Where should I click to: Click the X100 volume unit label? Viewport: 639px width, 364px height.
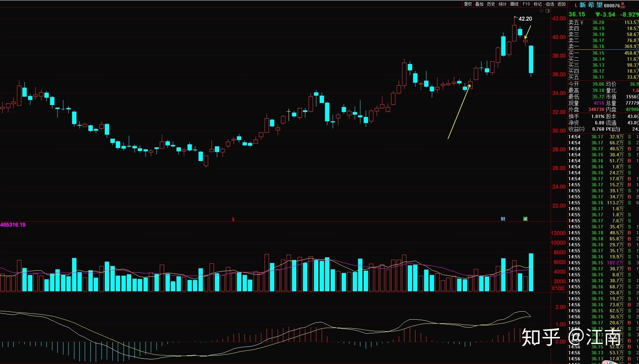[x=558, y=288]
